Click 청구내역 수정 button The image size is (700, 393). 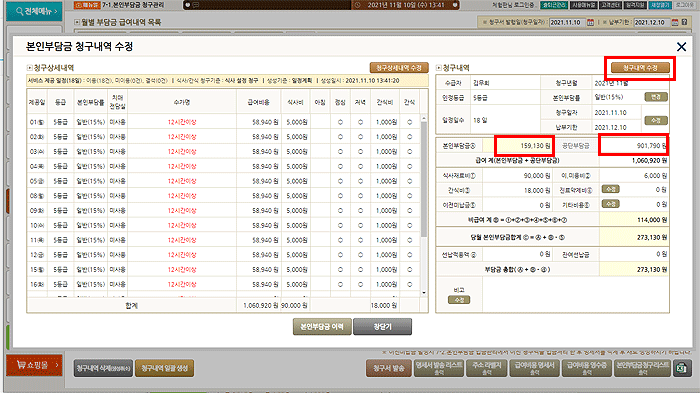tap(640, 68)
